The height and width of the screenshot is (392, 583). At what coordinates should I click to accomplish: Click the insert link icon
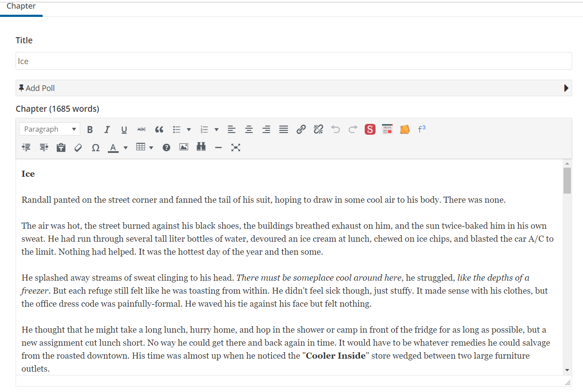301,130
